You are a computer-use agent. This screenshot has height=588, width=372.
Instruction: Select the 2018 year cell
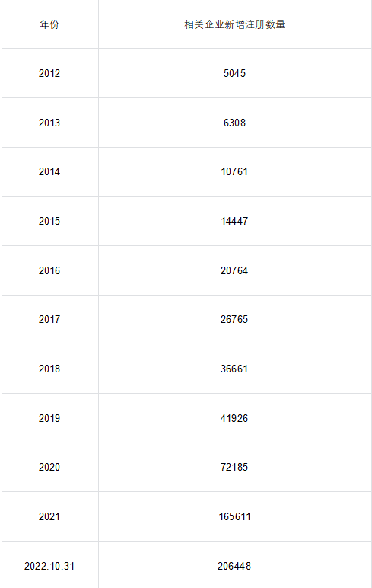tap(49, 369)
